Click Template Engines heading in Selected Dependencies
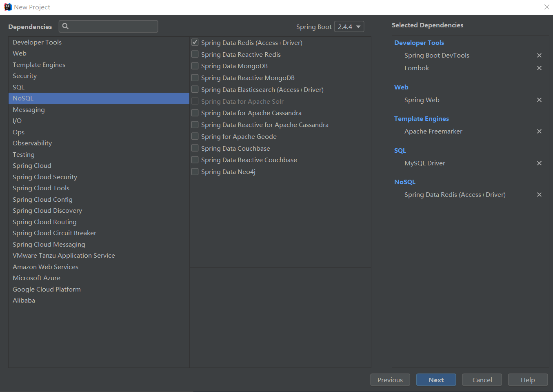 point(422,119)
